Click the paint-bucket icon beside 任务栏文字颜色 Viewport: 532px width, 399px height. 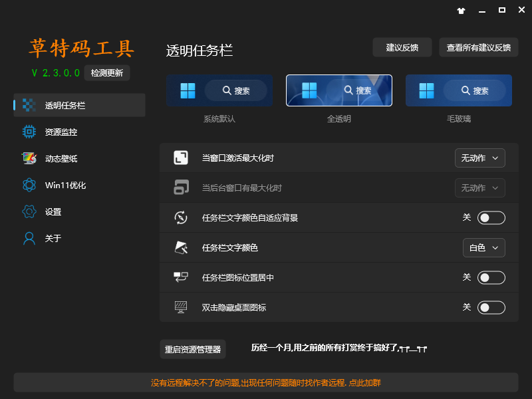(181, 247)
